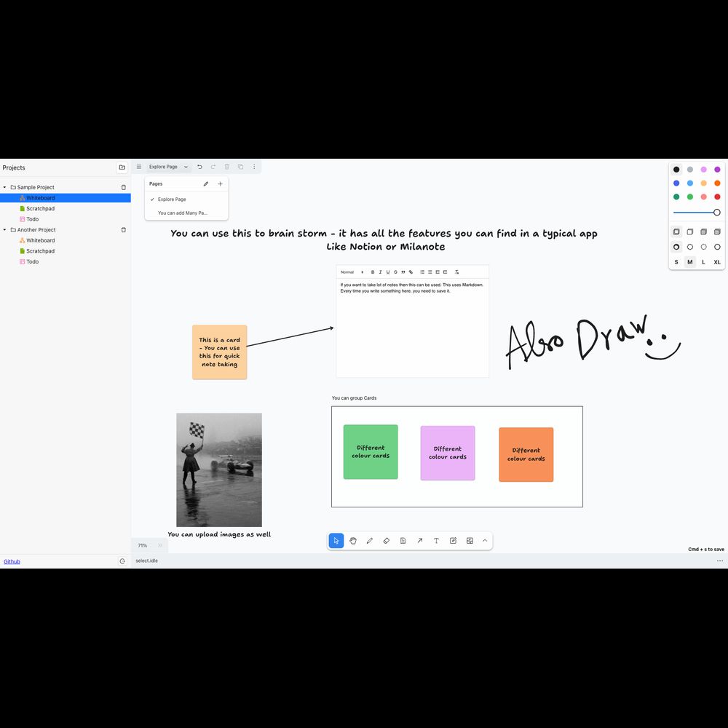The width and height of the screenshot is (728, 728).
Task: Collapse the Sample Project tree node
Action: pos(4,187)
